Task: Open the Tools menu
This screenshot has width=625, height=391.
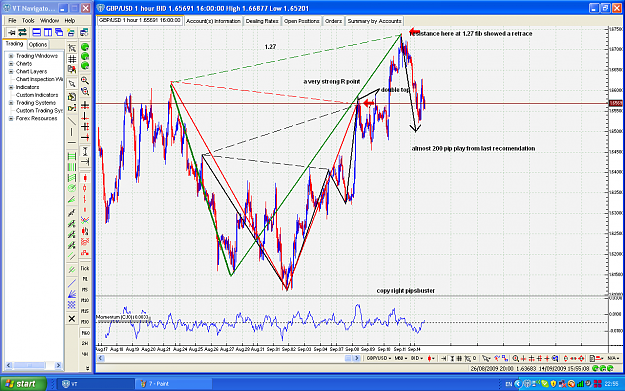Action: pyautogui.click(x=28, y=20)
